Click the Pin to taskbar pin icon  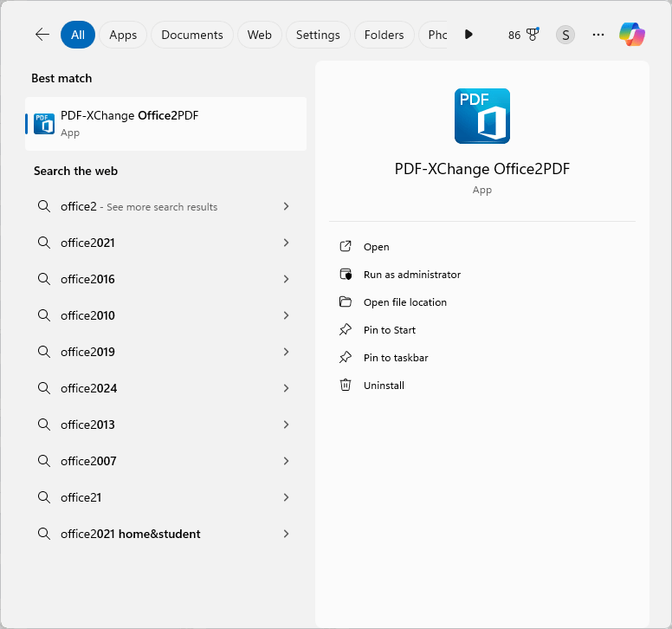346,357
